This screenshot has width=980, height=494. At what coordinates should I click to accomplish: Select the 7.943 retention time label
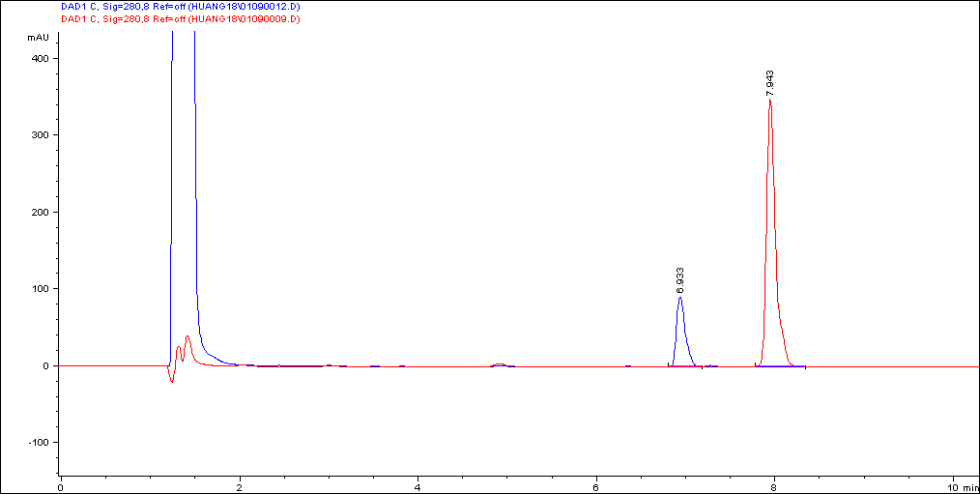coord(770,82)
